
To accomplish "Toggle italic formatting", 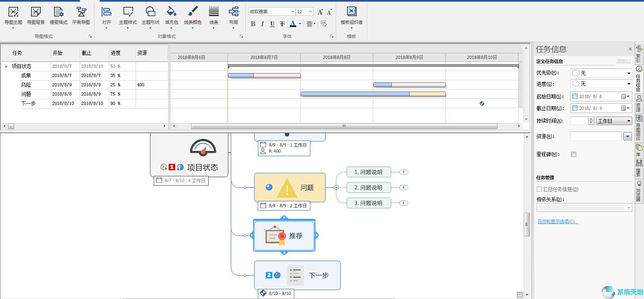I will [262, 24].
